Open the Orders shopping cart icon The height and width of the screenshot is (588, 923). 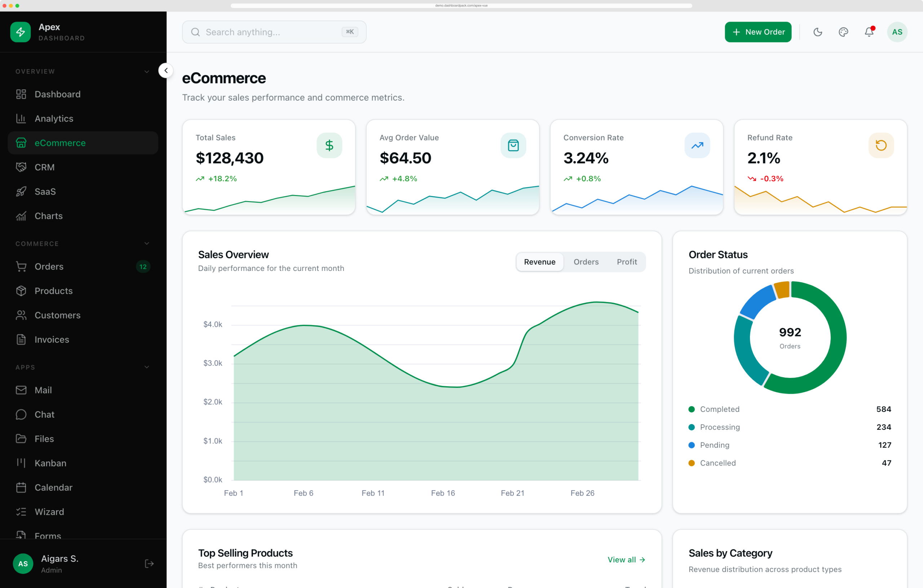pyautogui.click(x=21, y=267)
